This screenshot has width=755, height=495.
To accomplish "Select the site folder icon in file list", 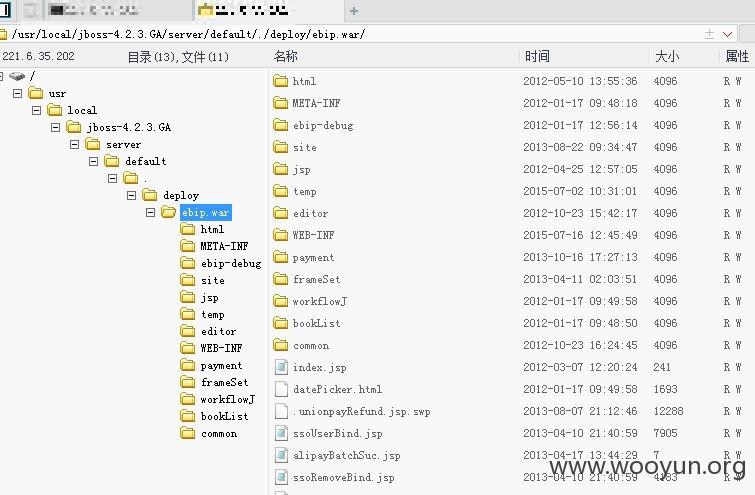I will (280, 147).
